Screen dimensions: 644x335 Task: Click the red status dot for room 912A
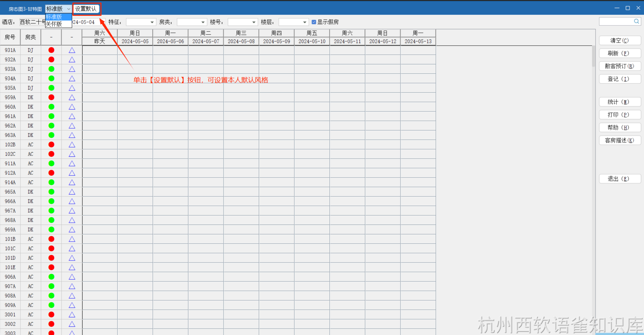click(x=51, y=173)
